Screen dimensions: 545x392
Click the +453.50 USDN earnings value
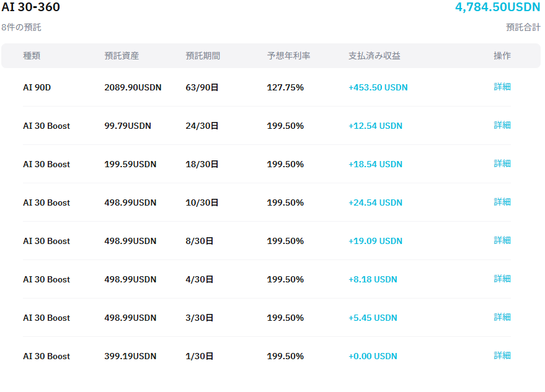tap(378, 87)
